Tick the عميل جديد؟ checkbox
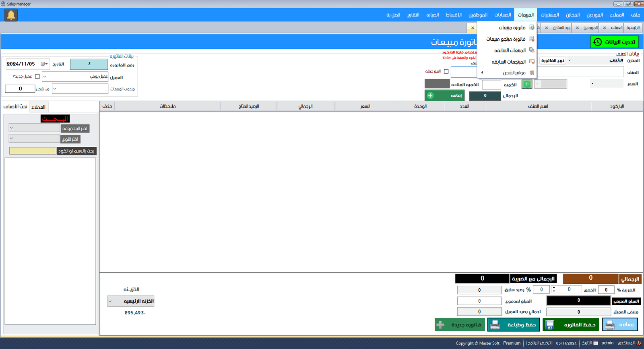The height and width of the screenshot is (349, 644). click(37, 77)
